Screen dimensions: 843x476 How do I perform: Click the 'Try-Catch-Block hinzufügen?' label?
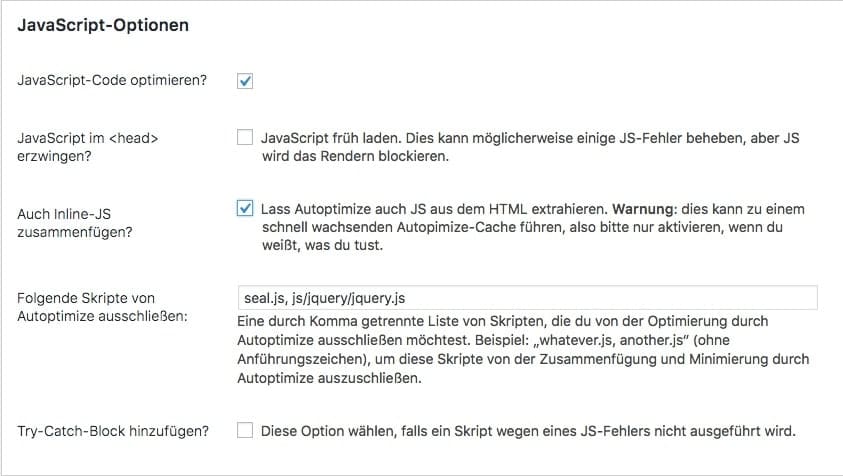point(113,431)
